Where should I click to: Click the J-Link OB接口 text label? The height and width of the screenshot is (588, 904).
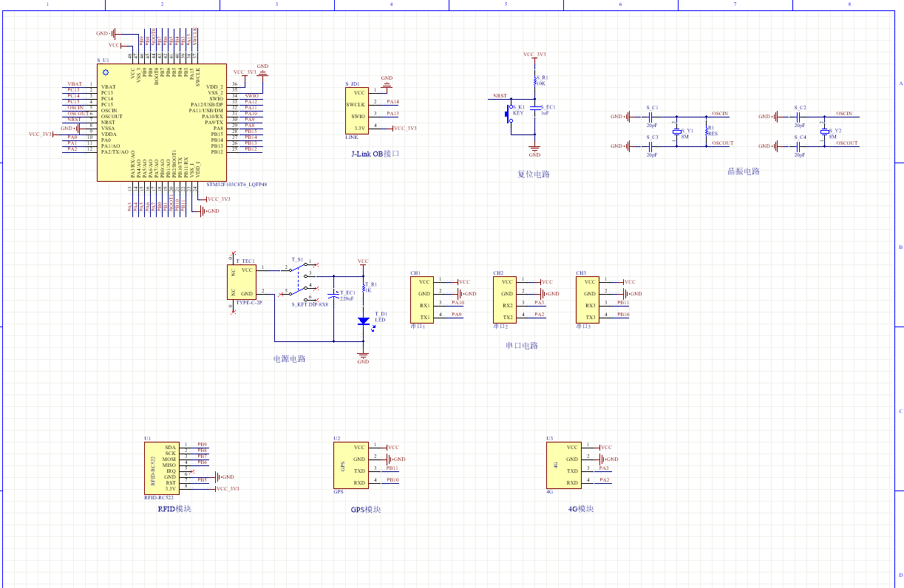coord(375,154)
